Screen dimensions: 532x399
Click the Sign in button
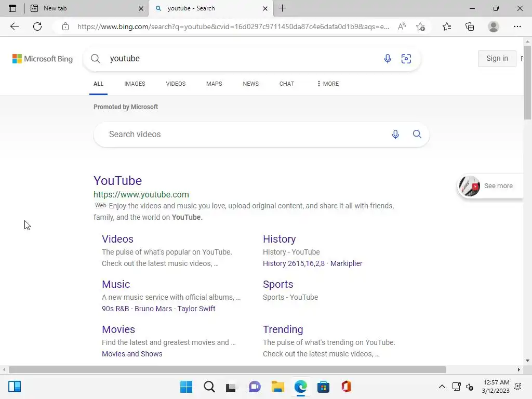point(497,59)
